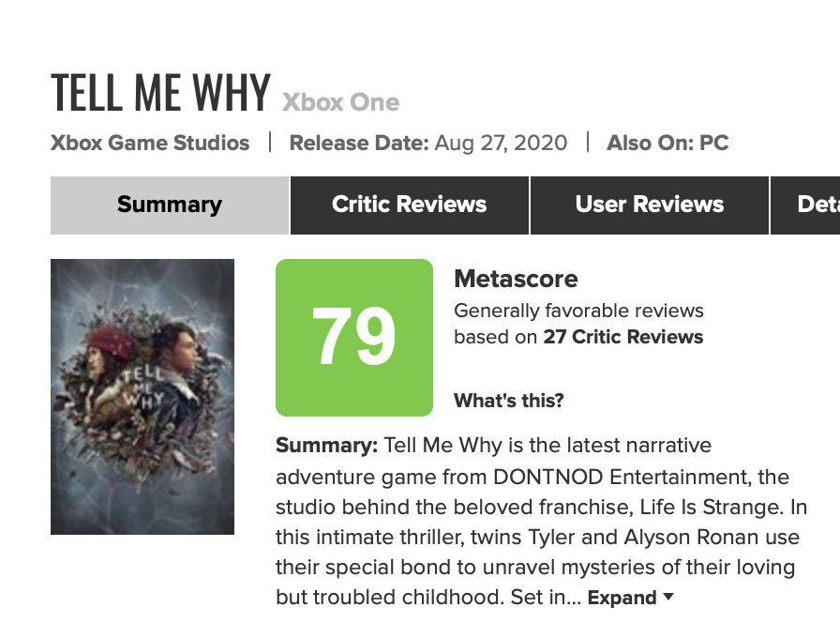The image size is (840, 638).
Task: Click the Generally favorable reviews text
Action: click(578, 311)
